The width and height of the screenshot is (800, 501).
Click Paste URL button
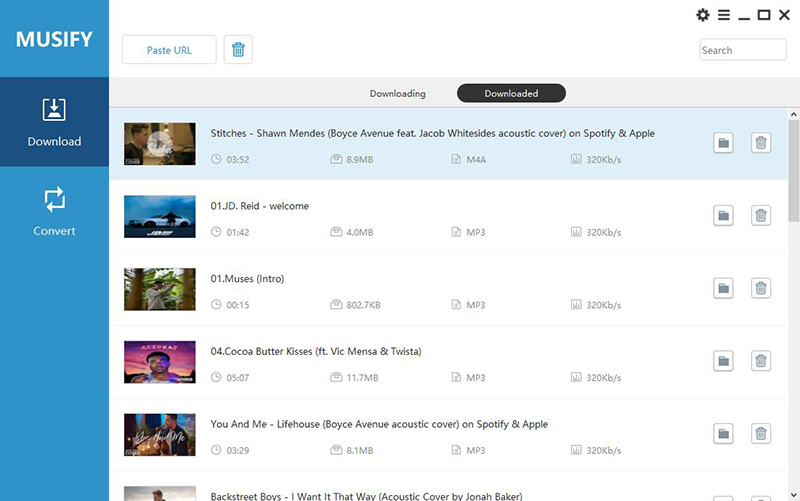(169, 49)
